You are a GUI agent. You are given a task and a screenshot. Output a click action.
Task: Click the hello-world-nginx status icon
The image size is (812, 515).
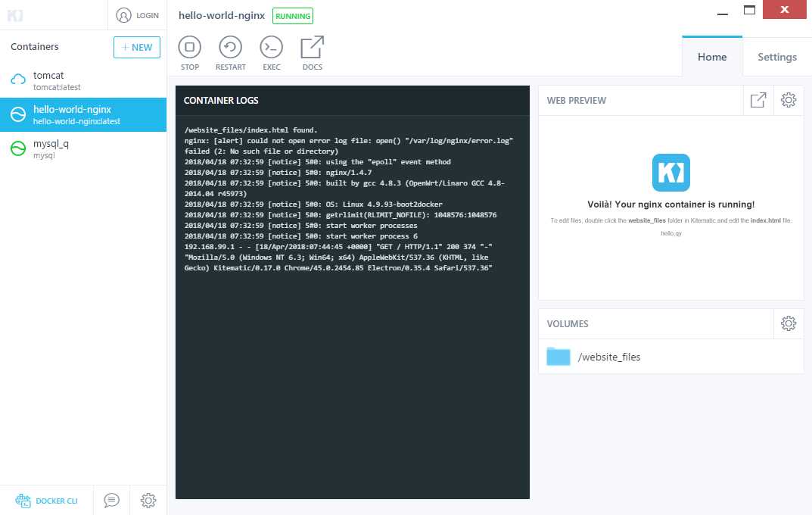tap(18, 114)
